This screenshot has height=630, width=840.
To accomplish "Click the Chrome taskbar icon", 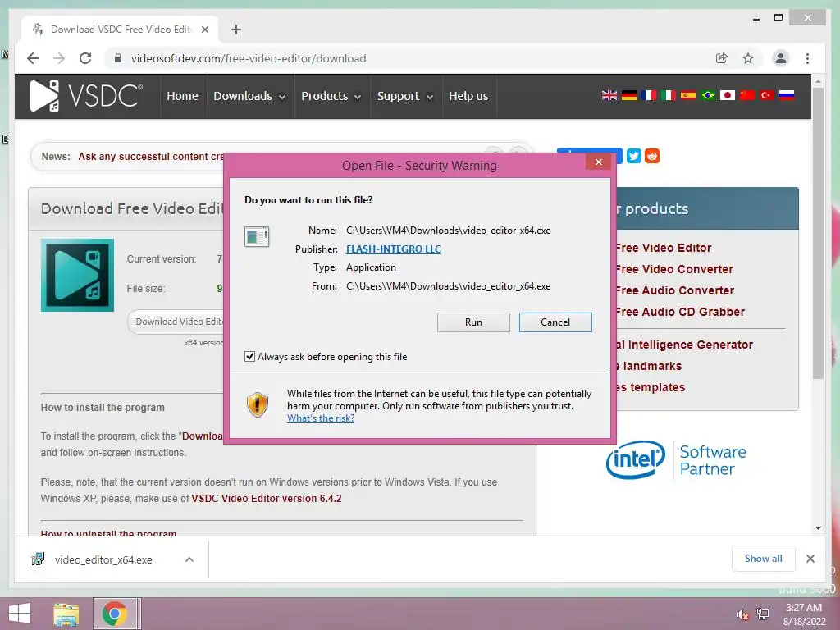I will [x=114, y=614].
